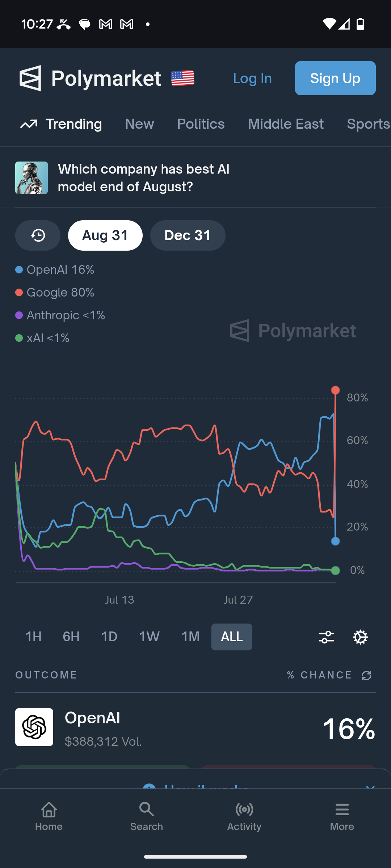Screen dimensions: 391x868
Task: Switch to the Dec 31 date pill
Action: click(188, 235)
